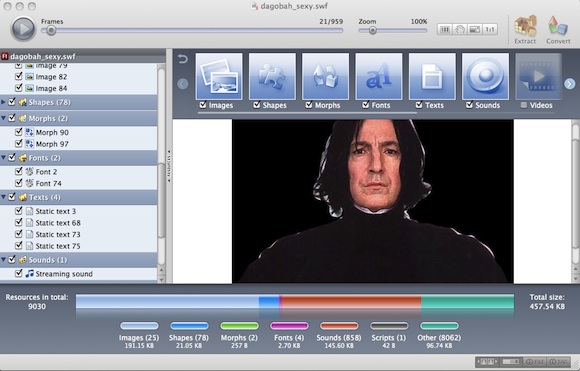Viewport: 580px width, 371px height.
Task: Click the layout switch in status bar
Action: coord(511,361)
